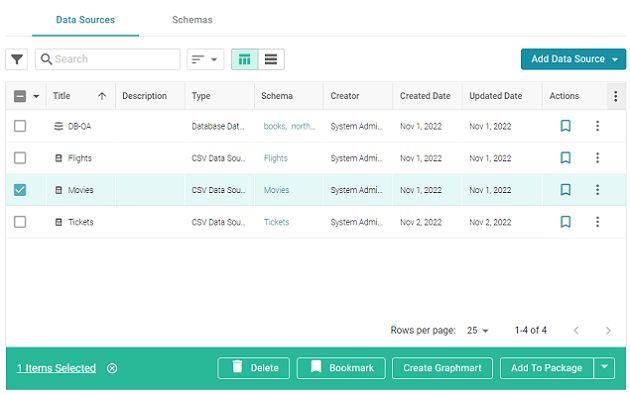Open the Flights schema link
The height and width of the screenshot is (395, 630).
[x=276, y=158]
